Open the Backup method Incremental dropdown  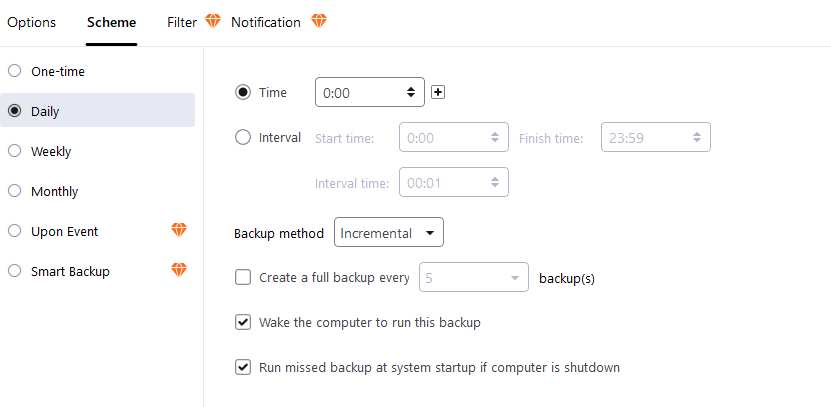[x=388, y=233]
